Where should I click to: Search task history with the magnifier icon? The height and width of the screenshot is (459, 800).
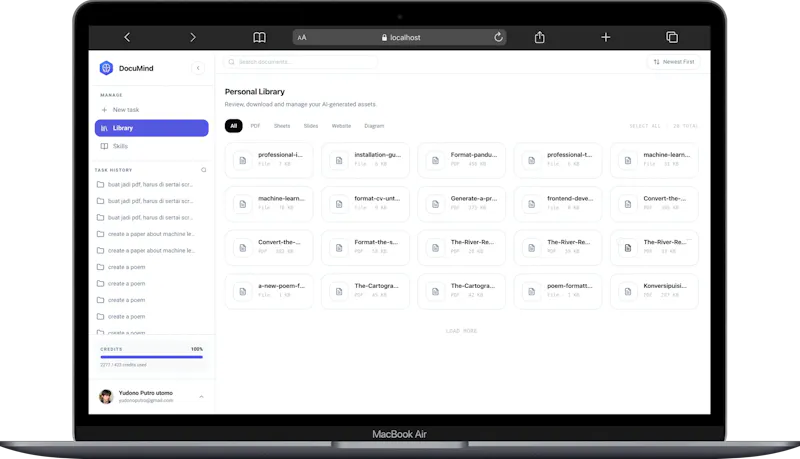(x=204, y=170)
